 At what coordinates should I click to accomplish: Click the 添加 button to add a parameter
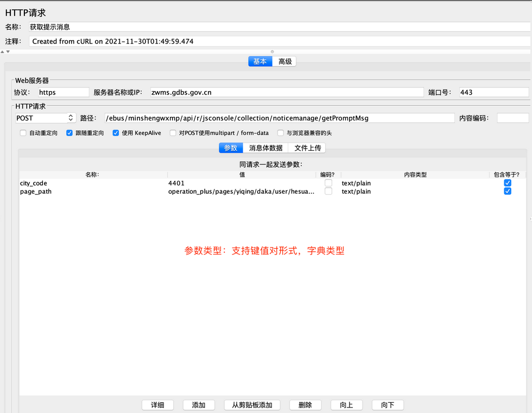coord(200,405)
